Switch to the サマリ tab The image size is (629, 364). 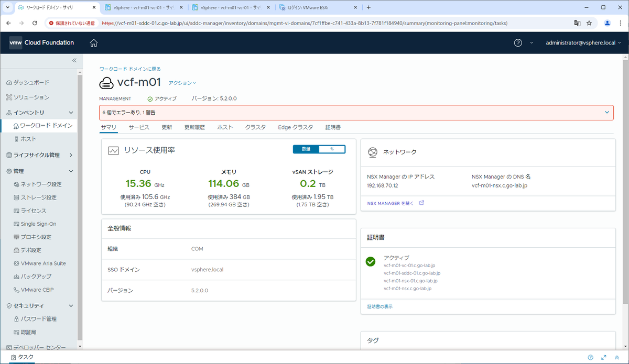click(109, 127)
